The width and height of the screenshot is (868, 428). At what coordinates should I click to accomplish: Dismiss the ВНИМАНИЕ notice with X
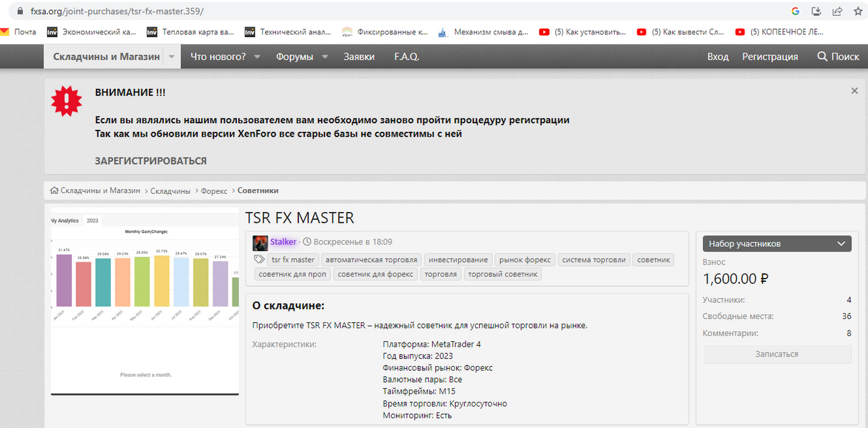tap(855, 91)
